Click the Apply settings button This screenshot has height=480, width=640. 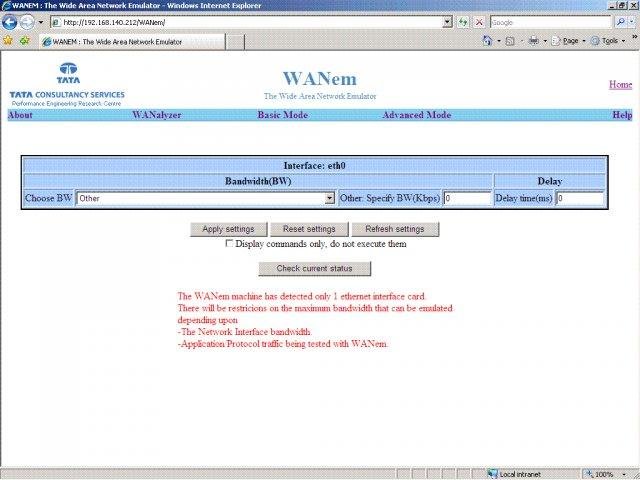[229, 229]
